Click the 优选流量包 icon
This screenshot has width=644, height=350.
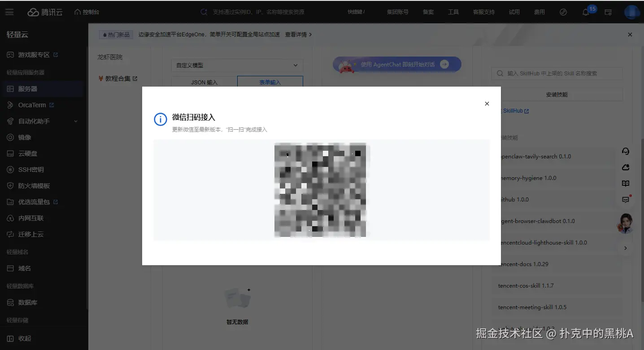[10, 202]
